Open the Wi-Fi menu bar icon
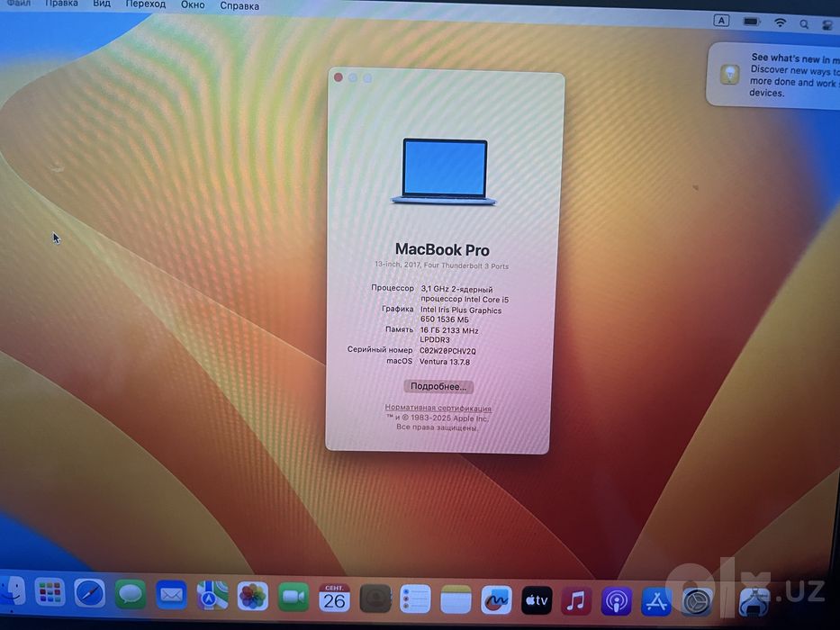This screenshot has width=840, height=630. (780, 22)
